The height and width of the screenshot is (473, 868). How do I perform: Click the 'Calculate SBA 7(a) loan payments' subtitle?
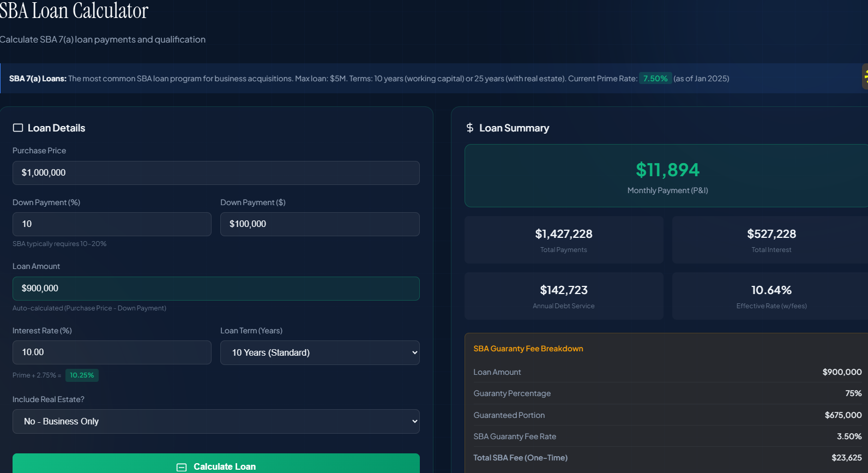pyautogui.click(x=103, y=39)
